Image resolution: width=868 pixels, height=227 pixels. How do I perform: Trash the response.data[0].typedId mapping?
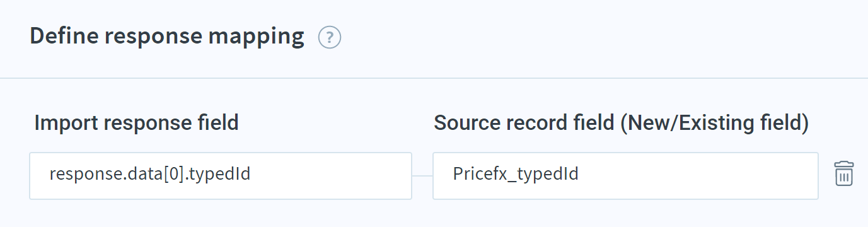point(843,173)
